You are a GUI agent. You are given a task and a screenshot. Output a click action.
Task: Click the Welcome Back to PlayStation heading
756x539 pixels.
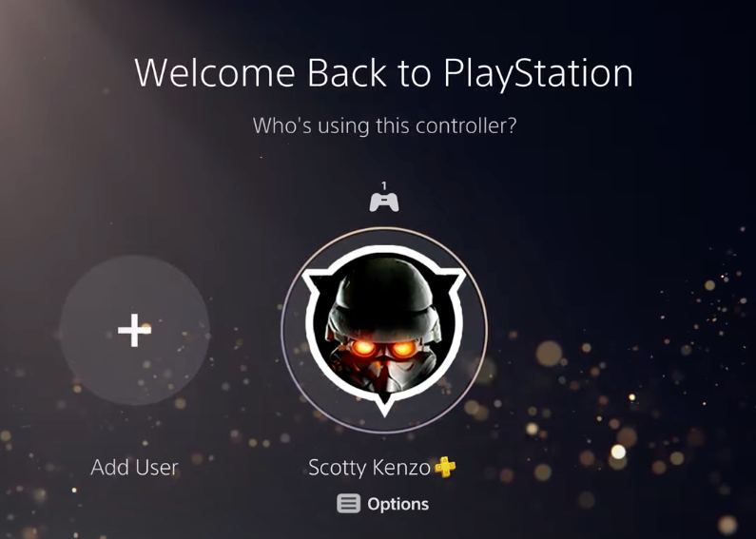(384, 74)
